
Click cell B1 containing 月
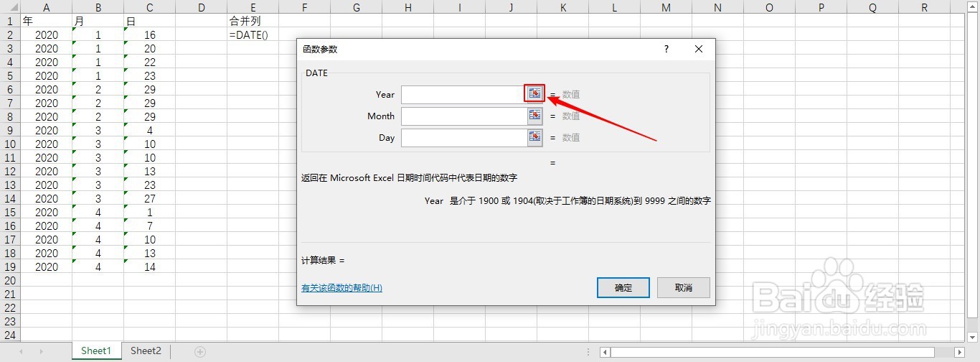tap(98, 21)
